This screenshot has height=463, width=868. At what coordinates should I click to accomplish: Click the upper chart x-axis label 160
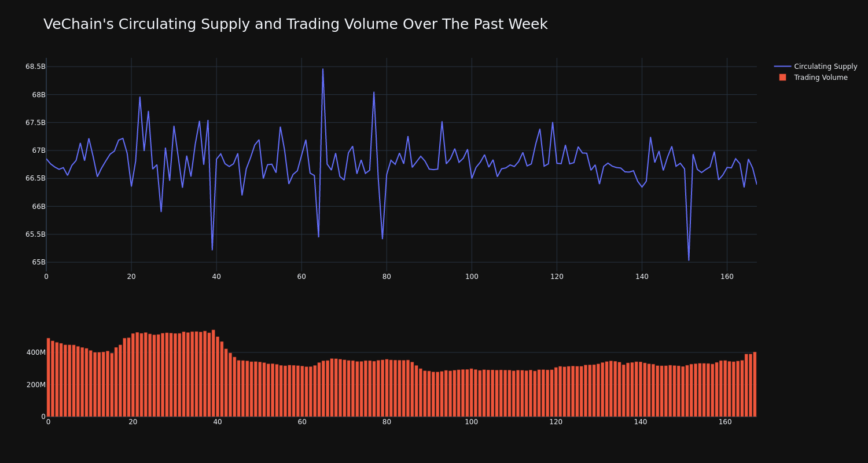click(x=727, y=277)
